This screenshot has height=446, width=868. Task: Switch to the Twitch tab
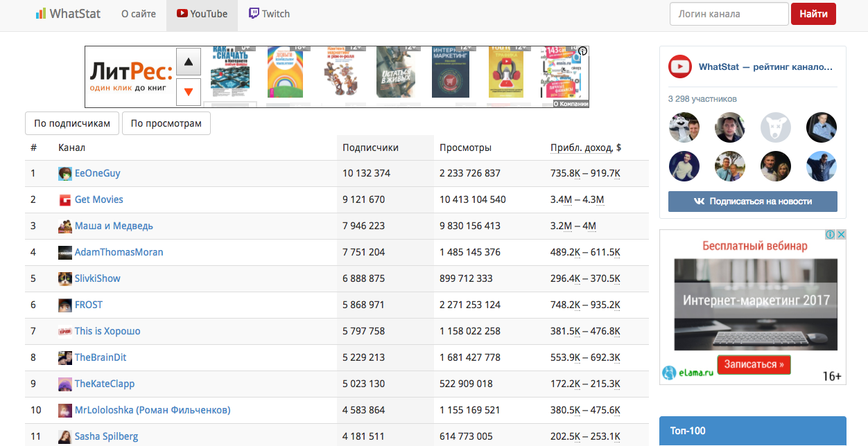click(x=269, y=14)
